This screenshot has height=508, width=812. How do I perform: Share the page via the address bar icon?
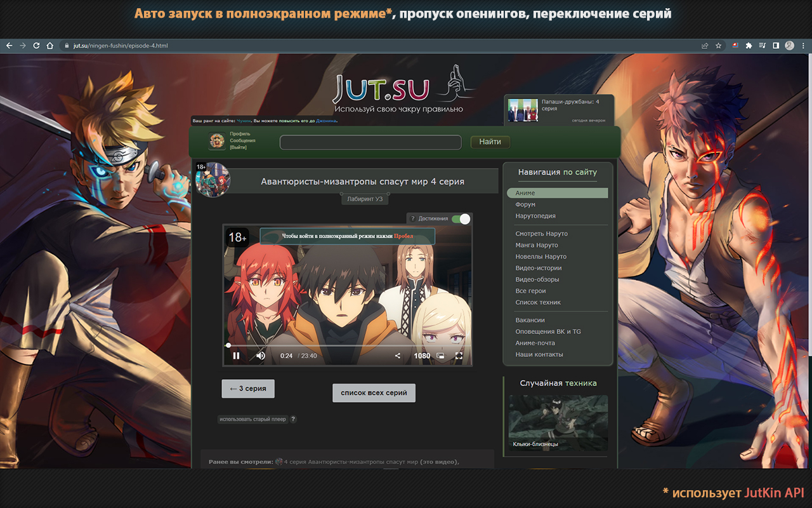(x=705, y=46)
